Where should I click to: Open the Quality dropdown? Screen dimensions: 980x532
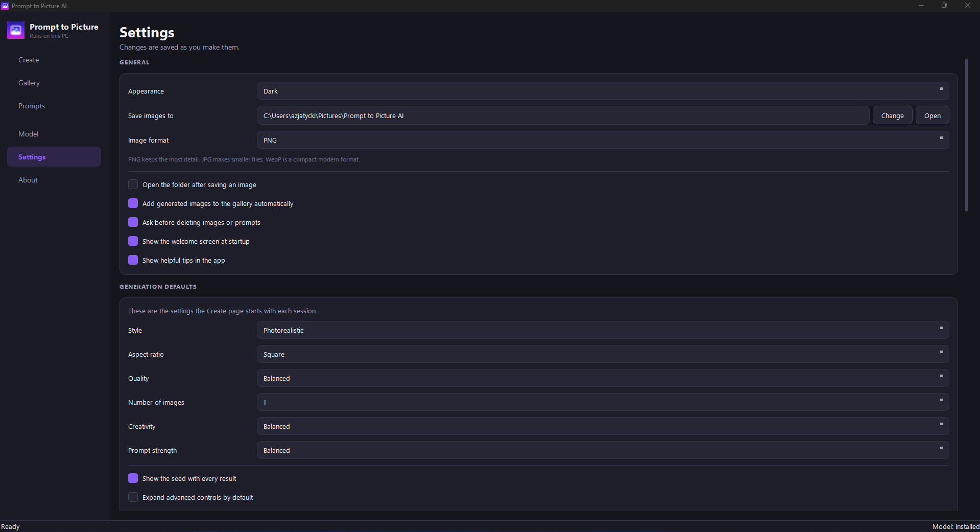tap(603, 378)
